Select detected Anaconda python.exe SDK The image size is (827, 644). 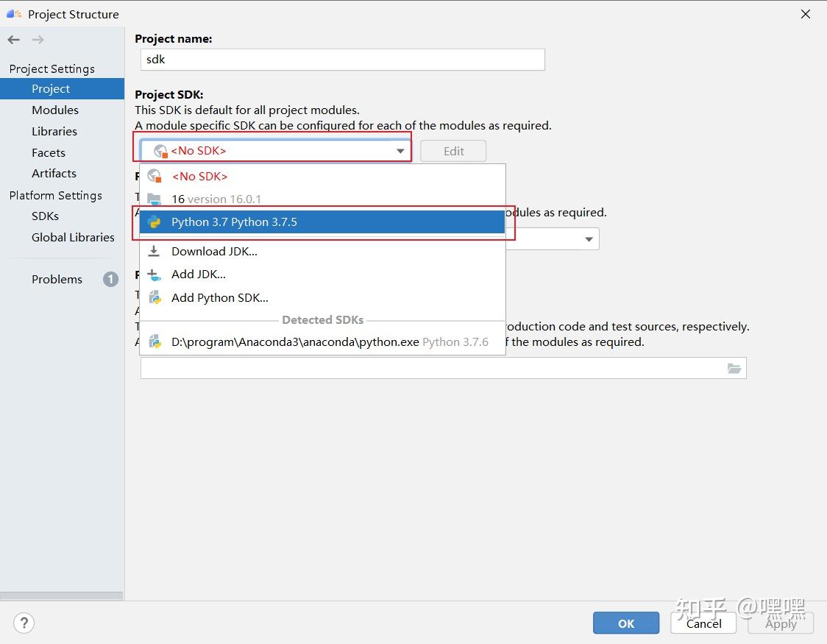(294, 342)
